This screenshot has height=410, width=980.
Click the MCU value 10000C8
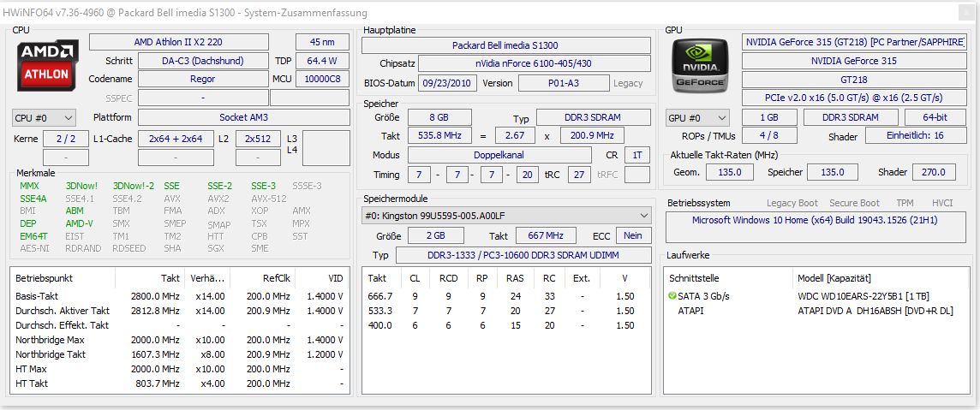[x=322, y=80]
